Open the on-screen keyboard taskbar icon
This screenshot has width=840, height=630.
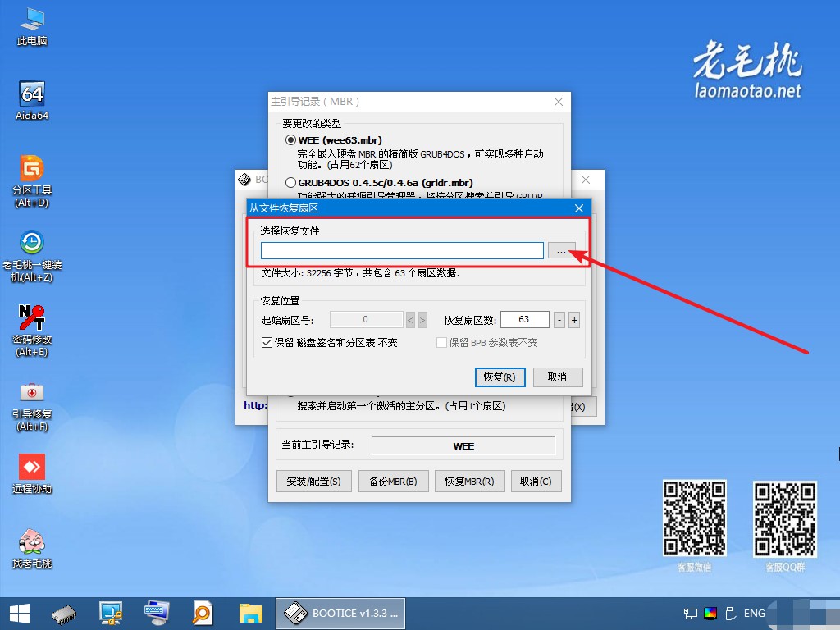click(157, 614)
